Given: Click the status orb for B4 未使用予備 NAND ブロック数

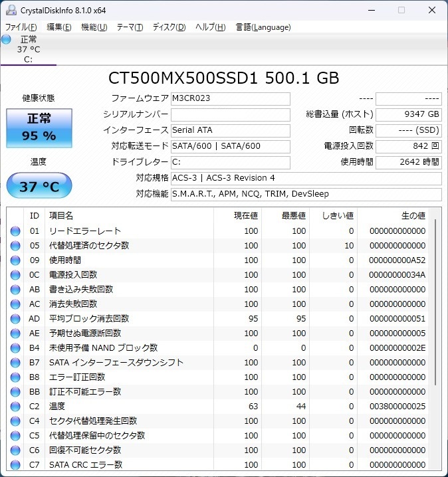Looking at the screenshot, I should coord(15,348).
